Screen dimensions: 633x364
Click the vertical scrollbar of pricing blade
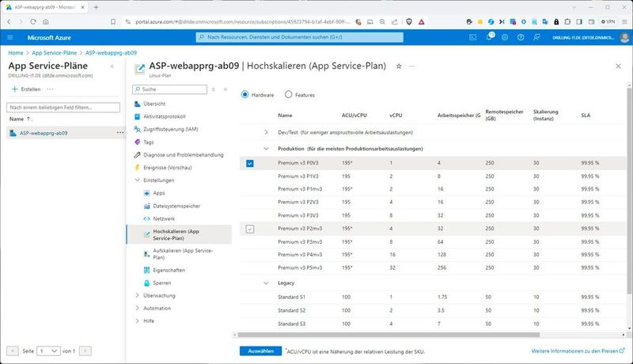click(x=629, y=190)
